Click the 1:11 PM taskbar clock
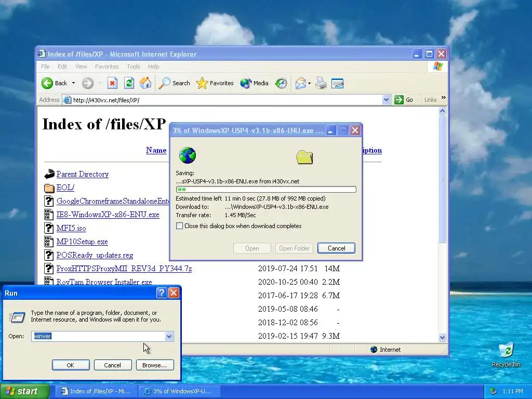This screenshot has height=399, width=532. click(x=513, y=391)
